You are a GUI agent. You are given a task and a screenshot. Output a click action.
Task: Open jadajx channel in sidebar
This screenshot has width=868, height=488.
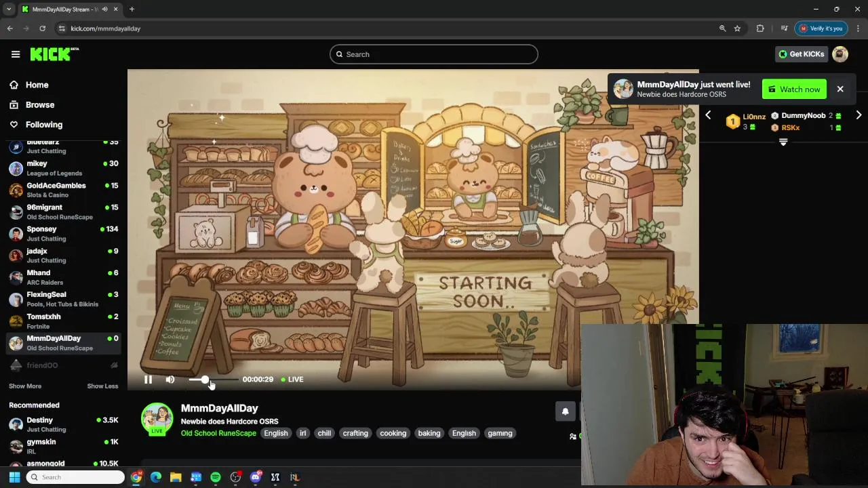[x=63, y=256]
